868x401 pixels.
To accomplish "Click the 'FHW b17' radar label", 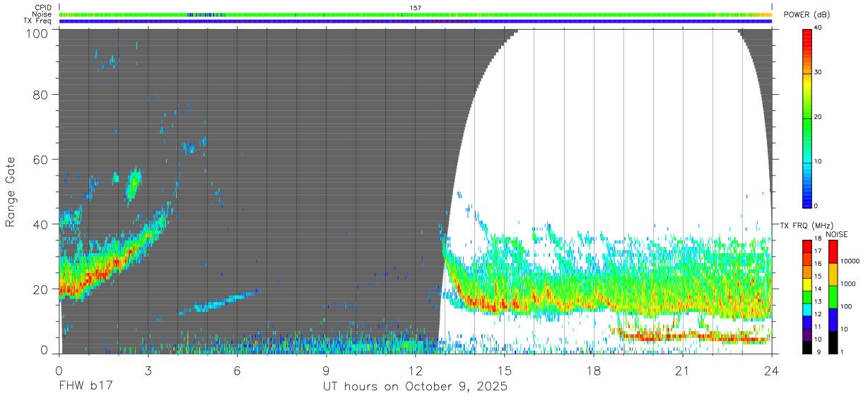I will 86,387.
